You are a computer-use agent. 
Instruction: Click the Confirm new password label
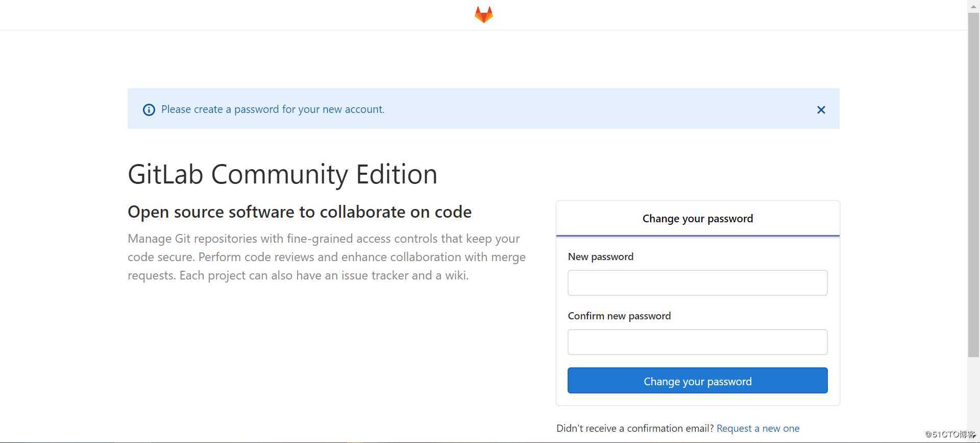[x=619, y=316]
